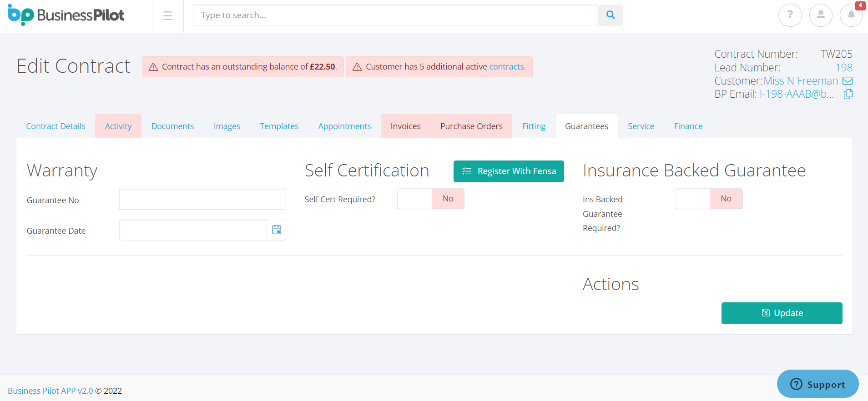Click the search magnifier button
The width and height of the screenshot is (868, 401).
click(x=610, y=15)
